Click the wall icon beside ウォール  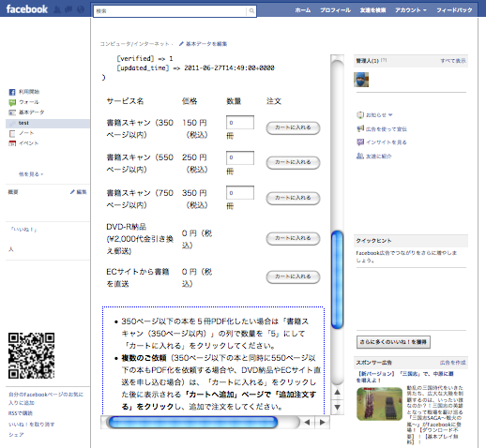click(12, 102)
